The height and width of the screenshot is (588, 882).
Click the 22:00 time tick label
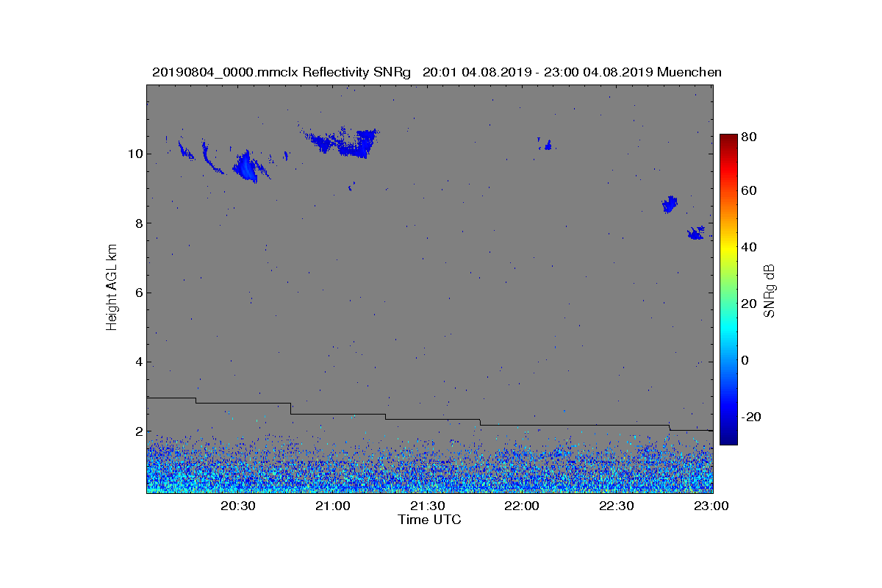tap(523, 506)
